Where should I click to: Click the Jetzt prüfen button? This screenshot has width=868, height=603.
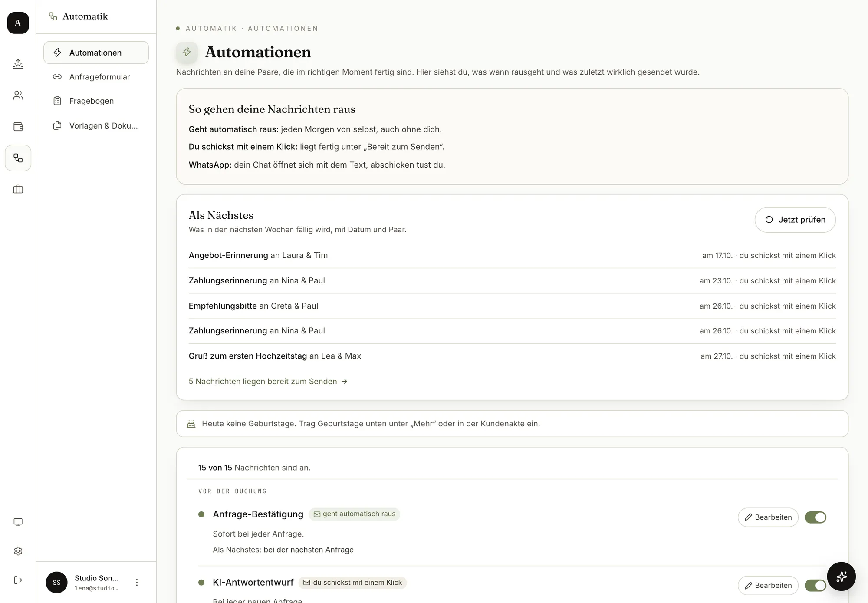point(795,220)
